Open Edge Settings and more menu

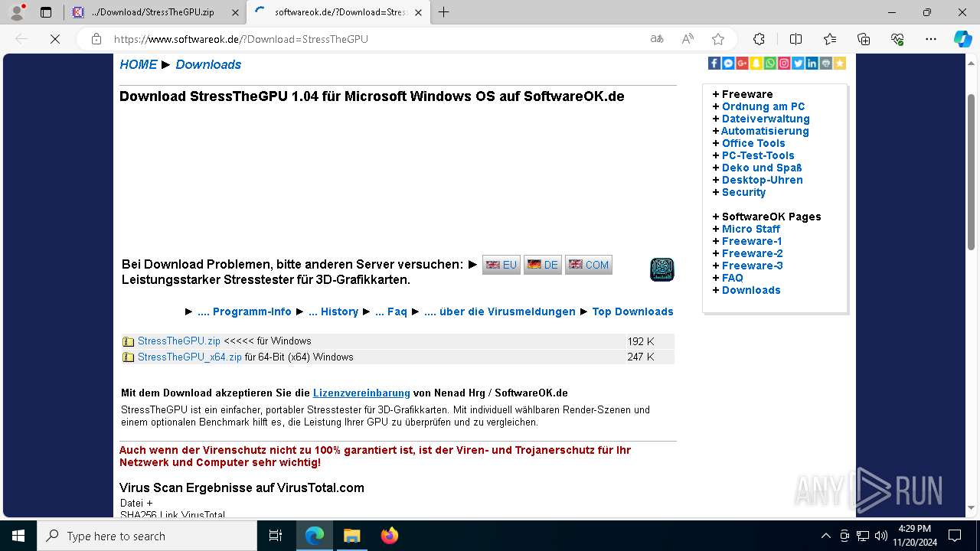point(931,39)
